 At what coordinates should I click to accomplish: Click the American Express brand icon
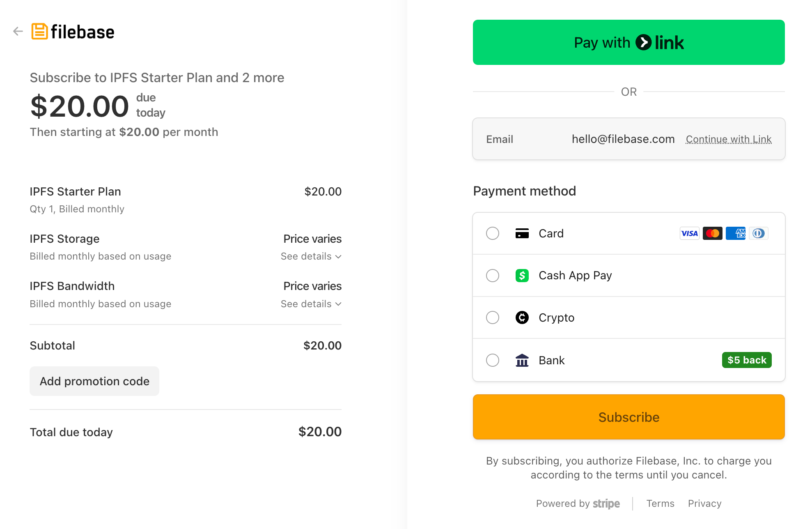coord(735,233)
